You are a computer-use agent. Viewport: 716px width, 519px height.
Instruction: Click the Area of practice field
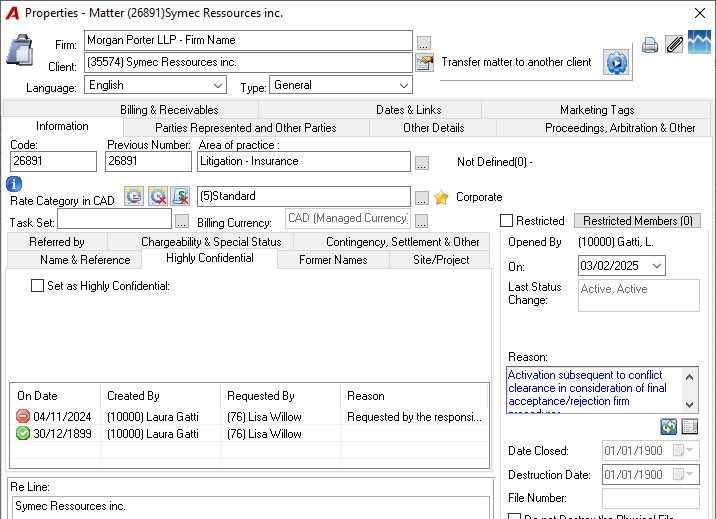click(304, 161)
